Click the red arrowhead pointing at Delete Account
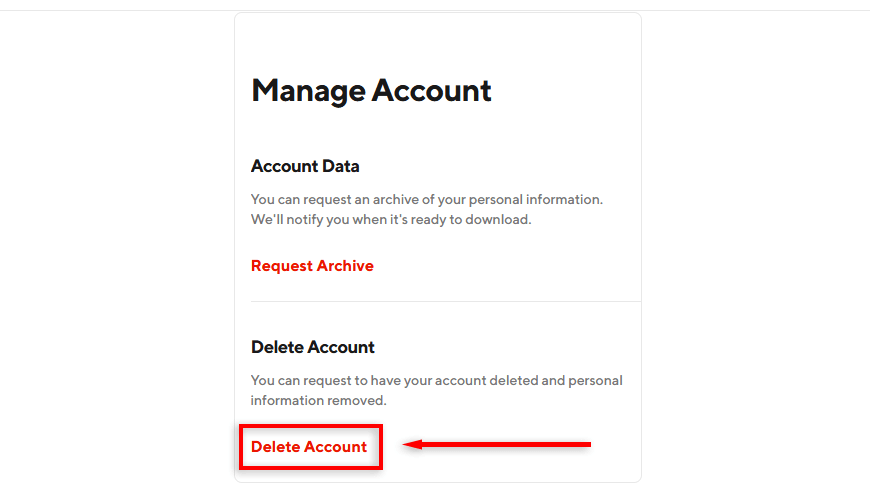 coord(412,444)
